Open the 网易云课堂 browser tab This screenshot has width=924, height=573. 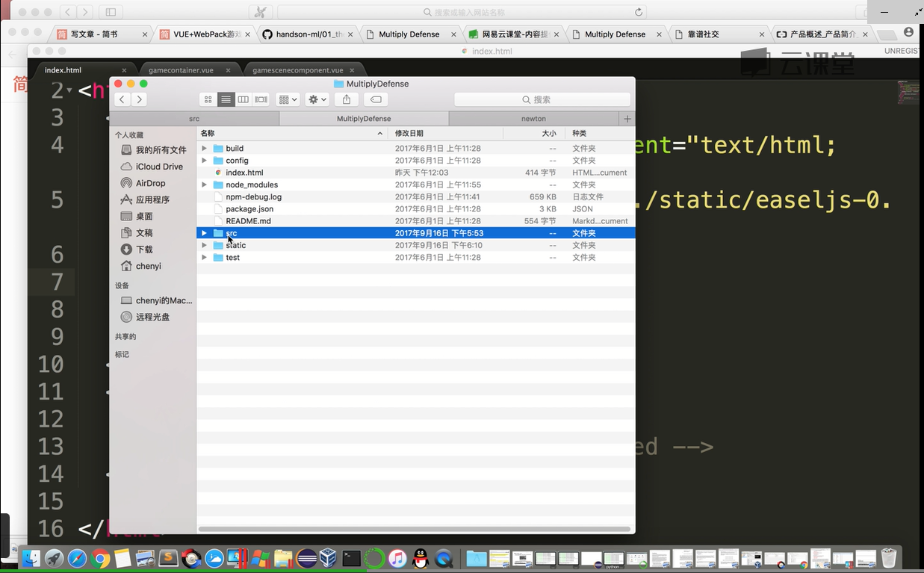pos(513,34)
